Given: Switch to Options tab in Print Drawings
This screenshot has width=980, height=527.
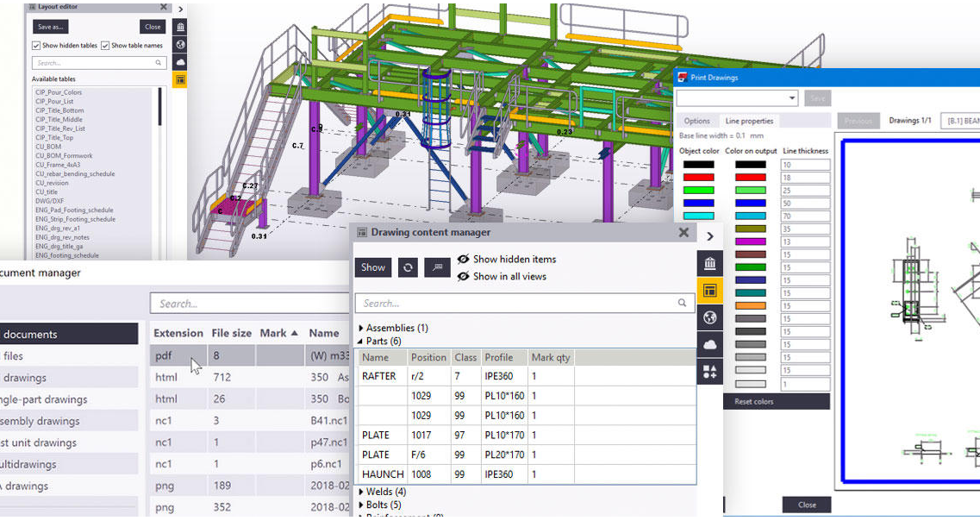Looking at the screenshot, I should click(697, 121).
